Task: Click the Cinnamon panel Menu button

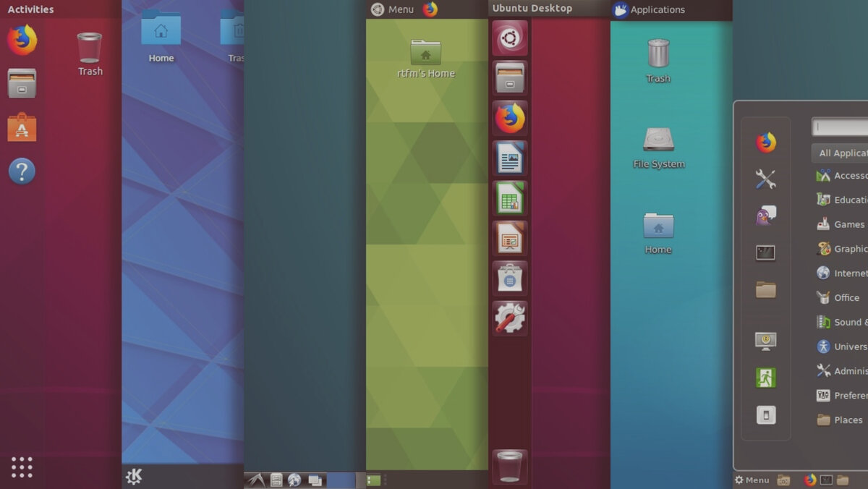Action: (x=752, y=480)
